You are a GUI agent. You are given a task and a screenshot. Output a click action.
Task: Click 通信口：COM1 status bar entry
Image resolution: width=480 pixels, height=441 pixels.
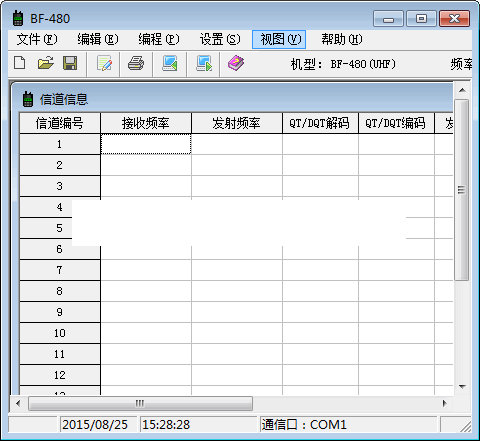(x=304, y=425)
